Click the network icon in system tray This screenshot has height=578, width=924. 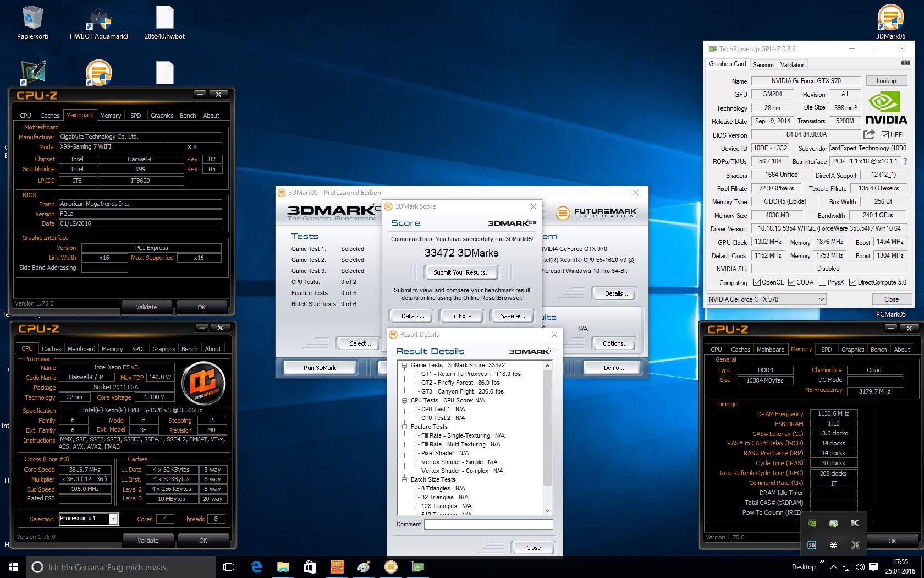(x=847, y=567)
